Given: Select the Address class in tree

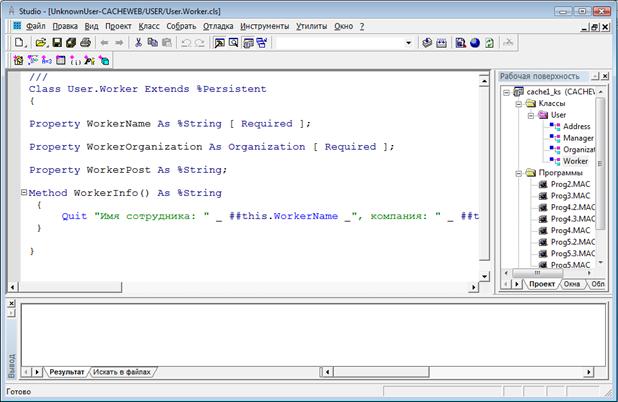Looking at the screenshot, I should click(577, 127).
